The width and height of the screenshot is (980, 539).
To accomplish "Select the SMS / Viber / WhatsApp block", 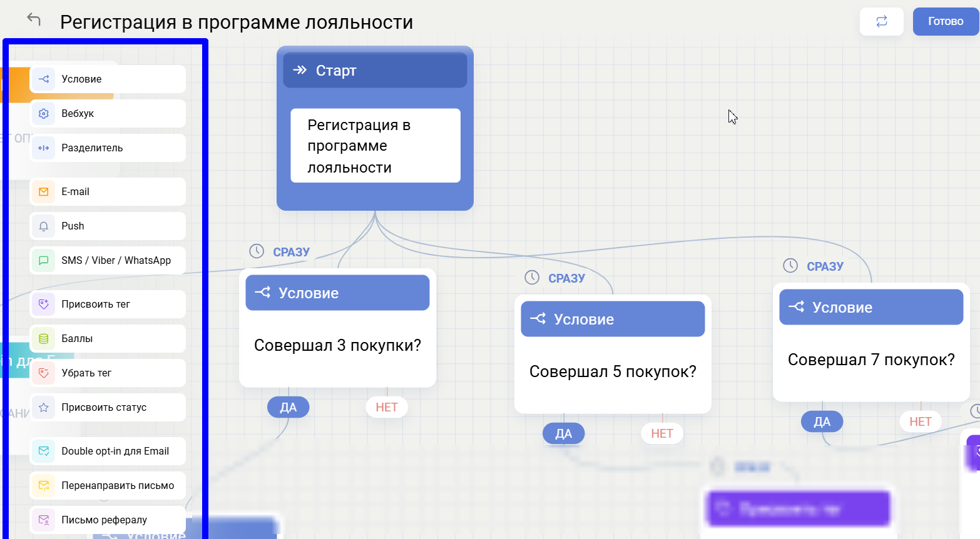I will (108, 261).
